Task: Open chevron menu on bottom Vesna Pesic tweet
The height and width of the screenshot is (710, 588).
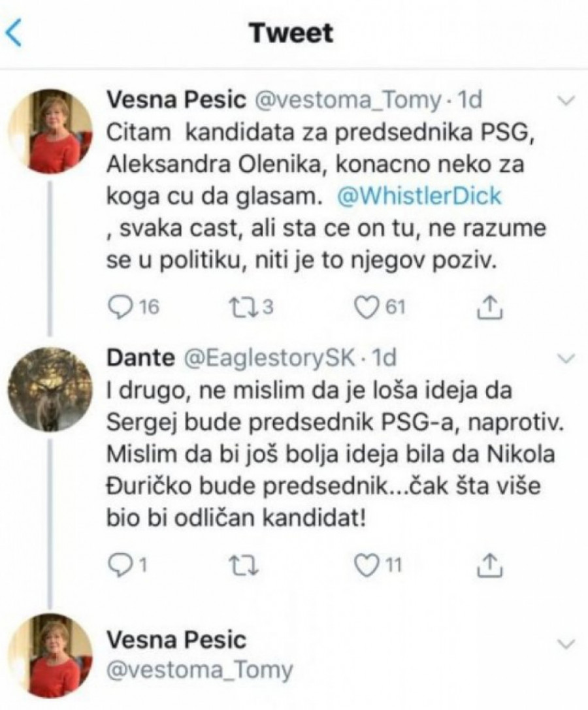Action: pyautogui.click(x=566, y=643)
